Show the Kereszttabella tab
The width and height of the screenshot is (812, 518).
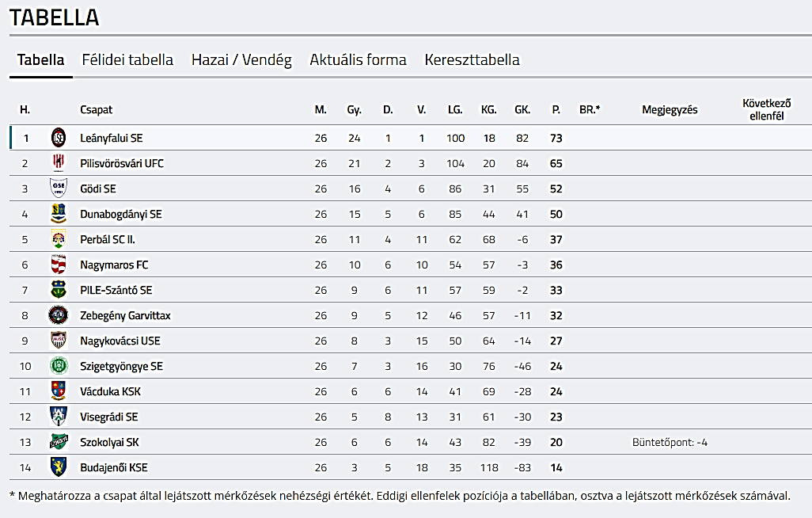[x=472, y=60]
